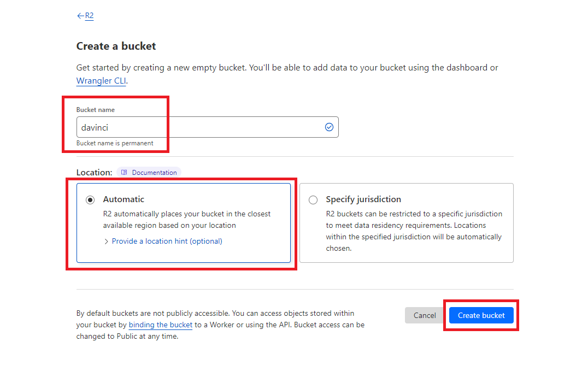Open Provide a location hint (optional)
The image size is (588, 377).
167,241
